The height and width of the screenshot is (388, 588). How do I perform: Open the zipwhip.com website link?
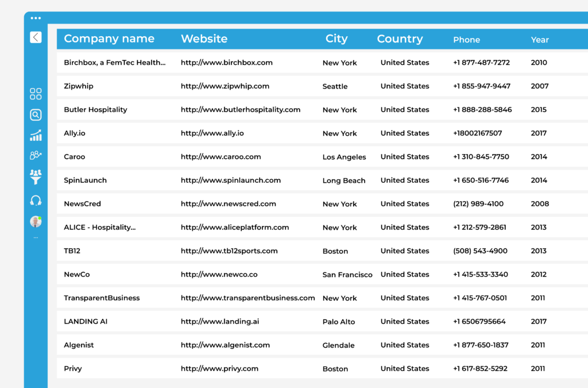225,86
